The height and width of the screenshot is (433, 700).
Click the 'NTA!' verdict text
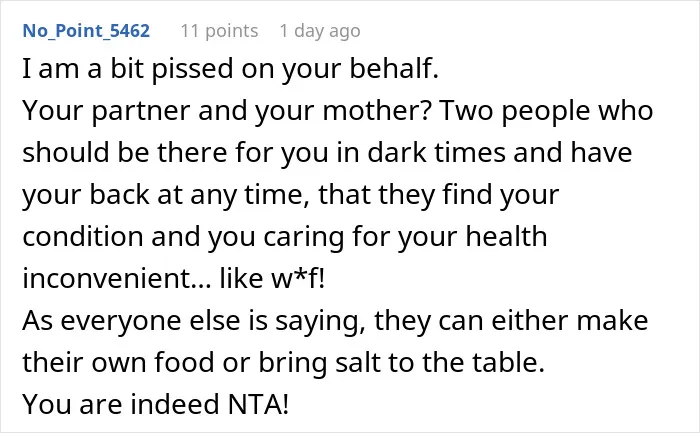tap(258, 404)
